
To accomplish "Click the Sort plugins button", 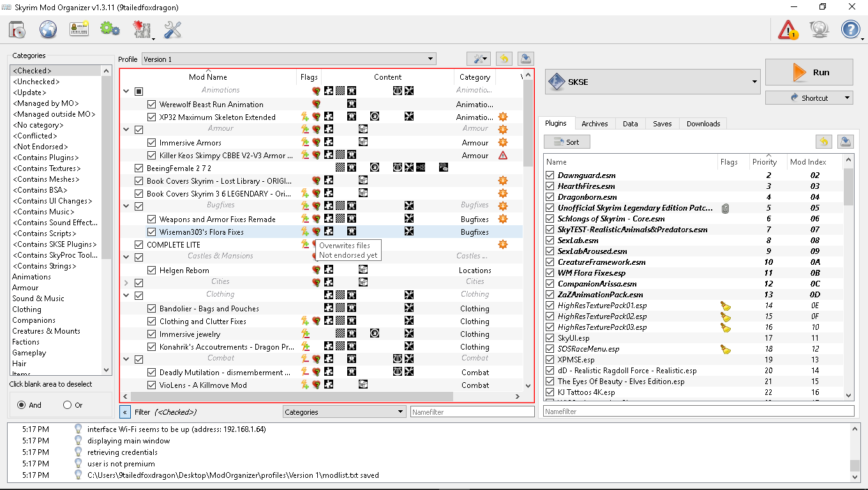I will (x=567, y=142).
